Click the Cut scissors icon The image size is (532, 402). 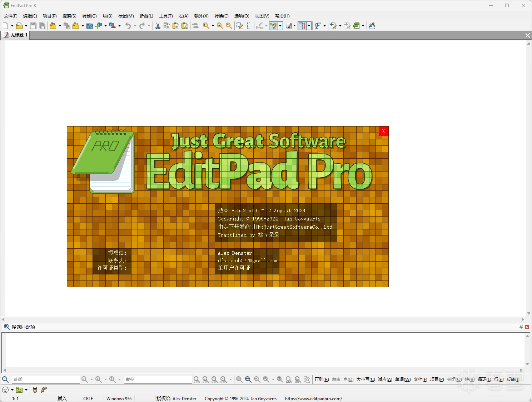click(x=158, y=26)
